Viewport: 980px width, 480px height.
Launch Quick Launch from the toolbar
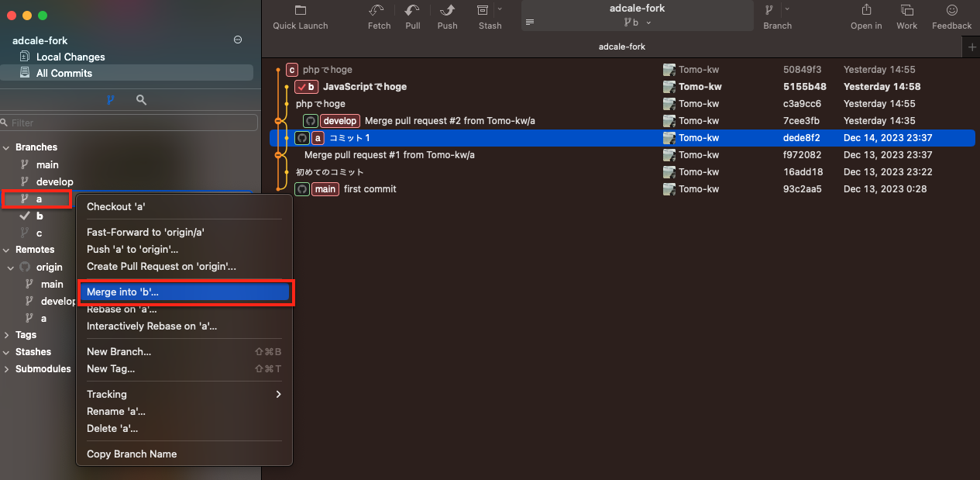point(300,16)
